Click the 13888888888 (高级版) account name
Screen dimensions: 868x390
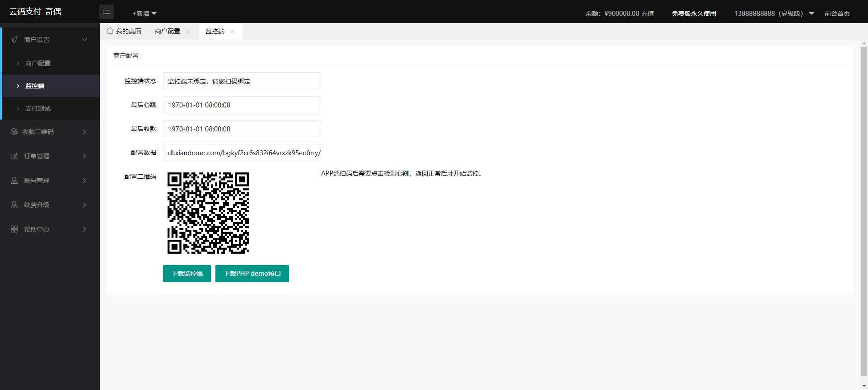click(x=768, y=14)
